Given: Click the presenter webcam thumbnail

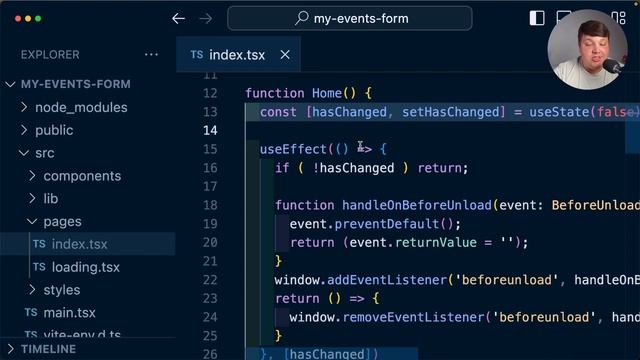Looking at the screenshot, I should tap(587, 49).
